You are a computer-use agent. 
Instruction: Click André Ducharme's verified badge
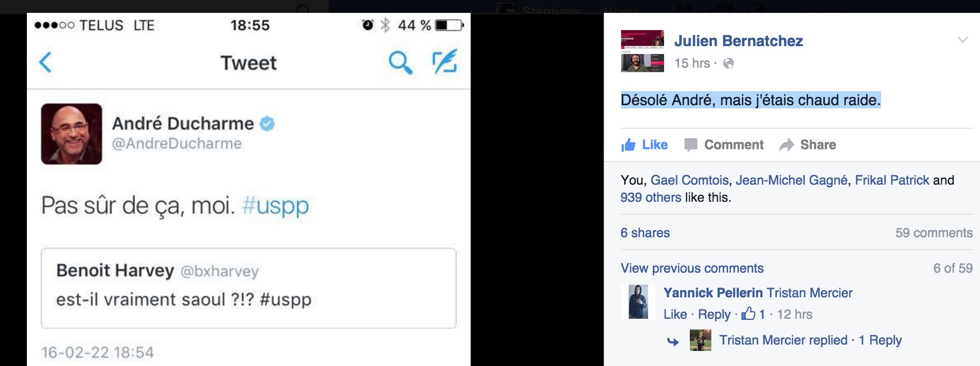click(267, 124)
